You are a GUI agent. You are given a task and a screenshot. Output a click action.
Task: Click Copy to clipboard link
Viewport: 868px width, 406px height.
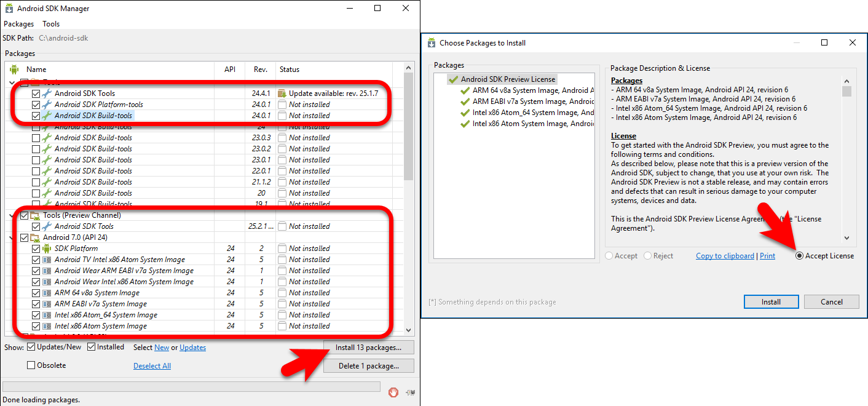pos(725,256)
